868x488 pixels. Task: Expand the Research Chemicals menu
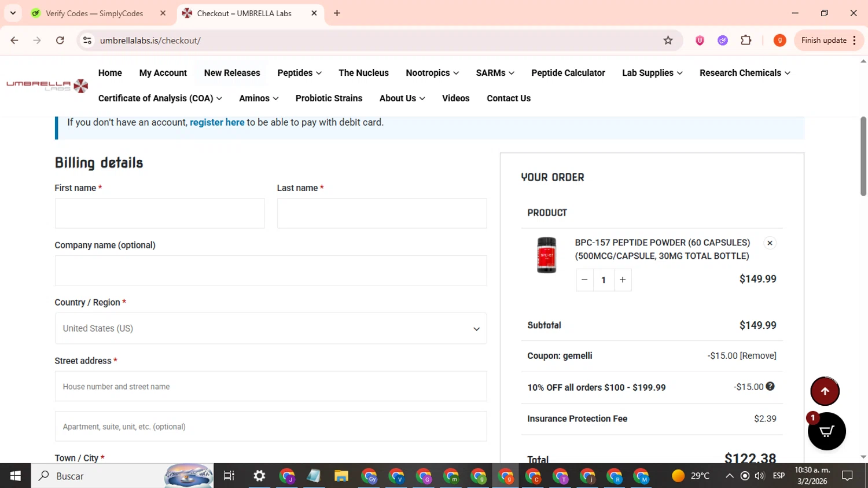coord(745,73)
